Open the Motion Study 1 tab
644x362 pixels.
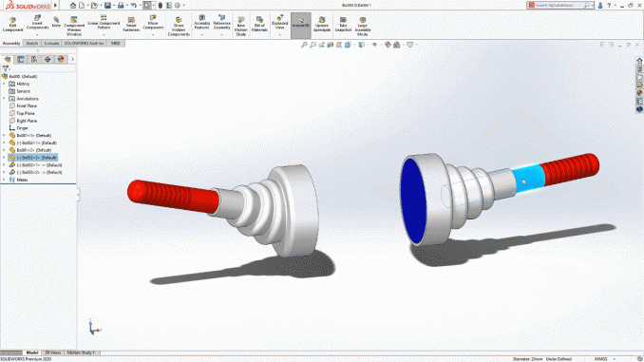81,352
